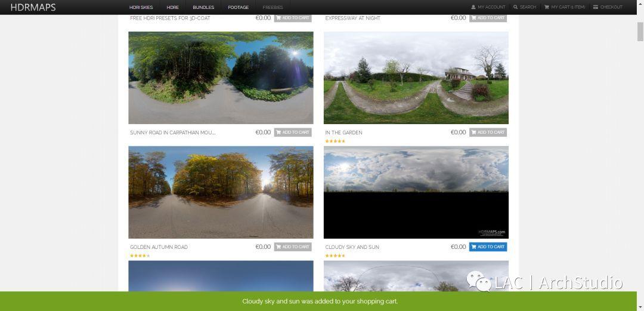
Task: Click the Search magnifier icon
Action: click(515, 7)
